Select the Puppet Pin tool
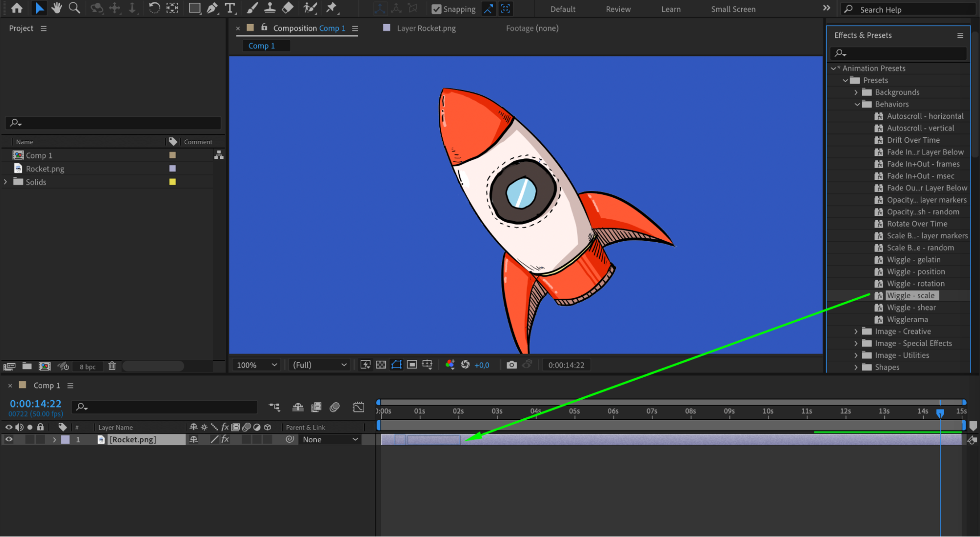Viewport: 980px width, 537px height. point(332,8)
